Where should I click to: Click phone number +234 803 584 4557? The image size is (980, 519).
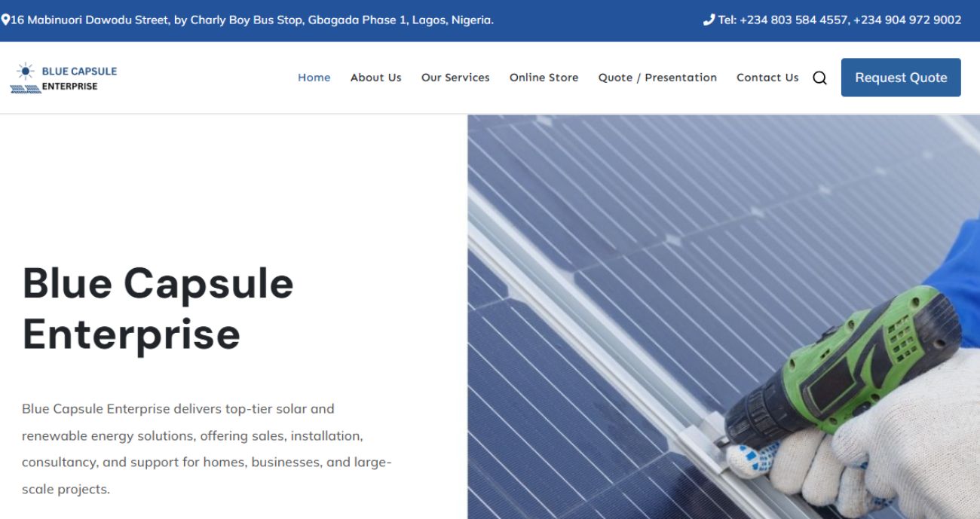[794, 20]
